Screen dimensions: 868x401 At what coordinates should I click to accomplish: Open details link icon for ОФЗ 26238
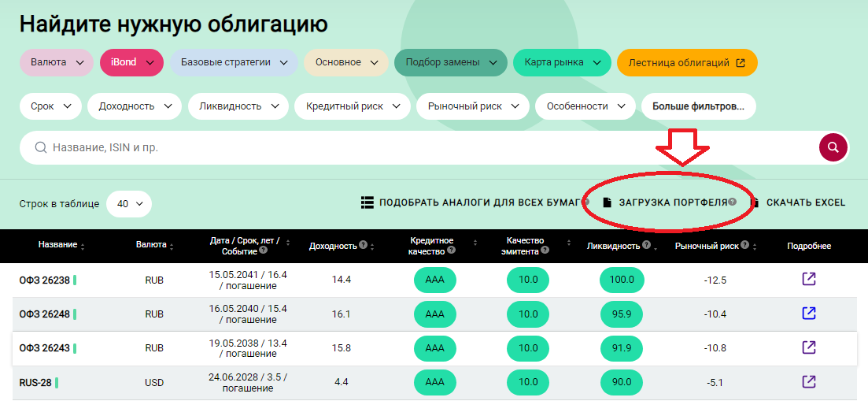pos(808,280)
